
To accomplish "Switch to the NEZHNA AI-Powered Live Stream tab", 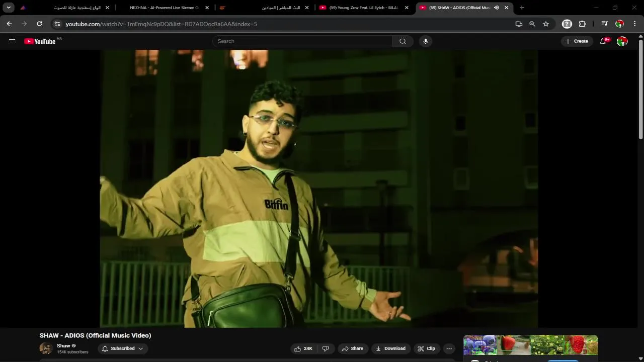I will click(165, 8).
